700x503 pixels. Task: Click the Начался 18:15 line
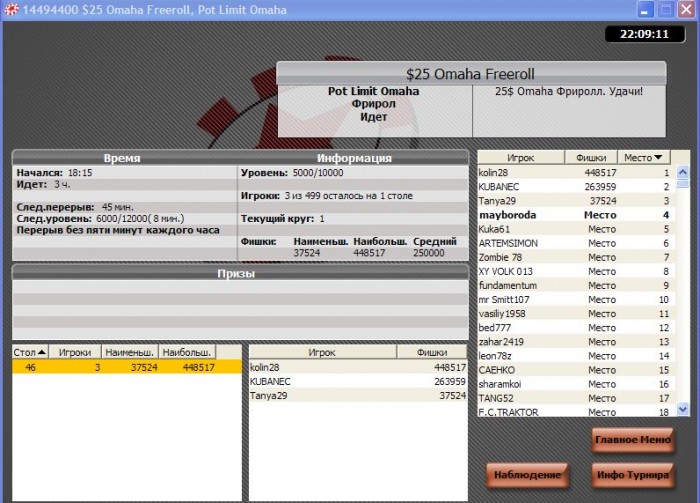click(x=54, y=173)
